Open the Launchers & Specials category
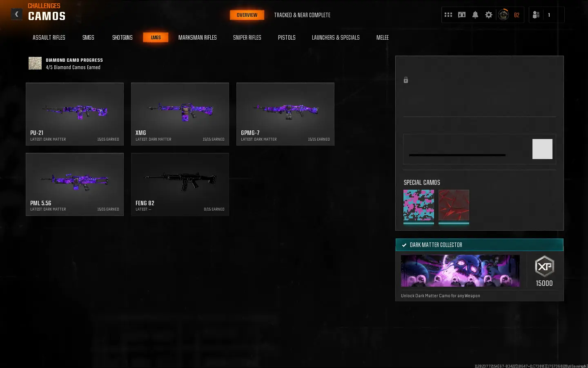 tap(336, 38)
